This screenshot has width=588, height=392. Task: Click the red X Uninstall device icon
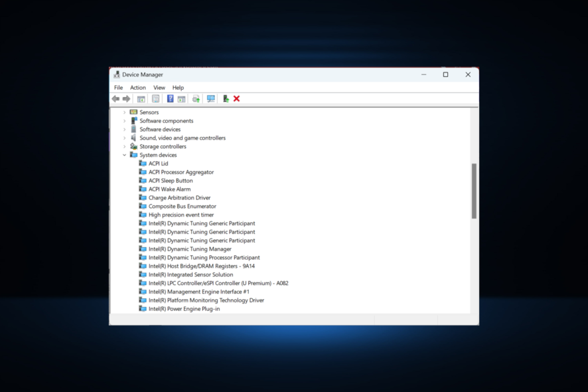[x=237, y=99]
